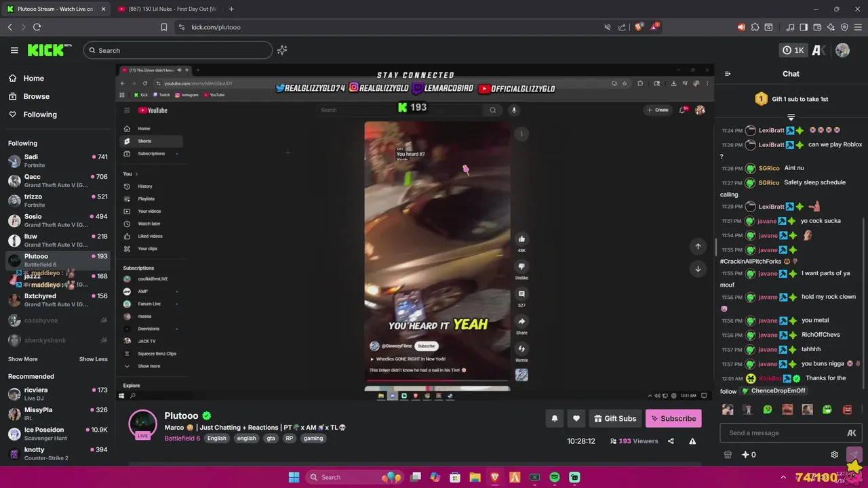The height and width of the screenshot is (488, 868).
Task: Open Brave Leo AI sparkle icon
Action: coord(831,27)
